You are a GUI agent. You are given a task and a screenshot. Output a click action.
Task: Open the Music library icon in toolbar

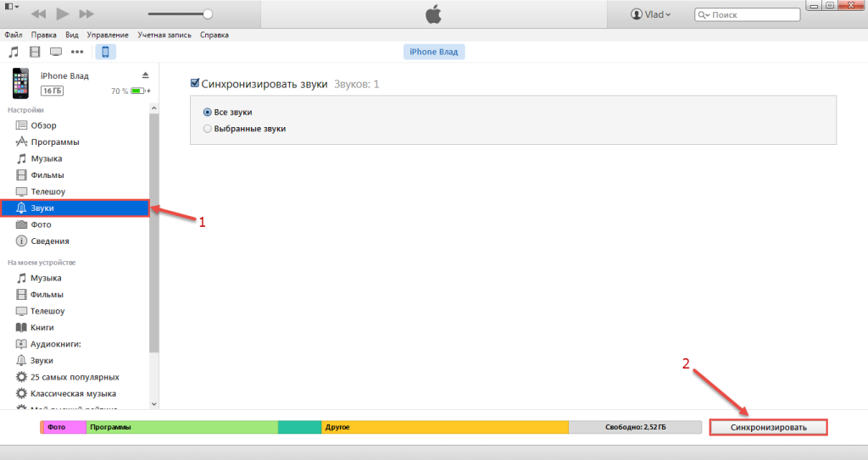(14, 52)
